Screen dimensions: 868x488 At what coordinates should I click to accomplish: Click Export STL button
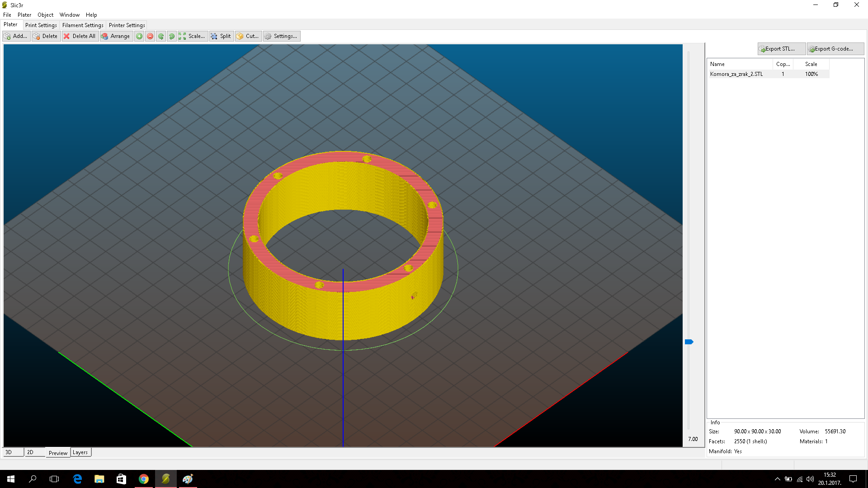(x=782, y=49)
